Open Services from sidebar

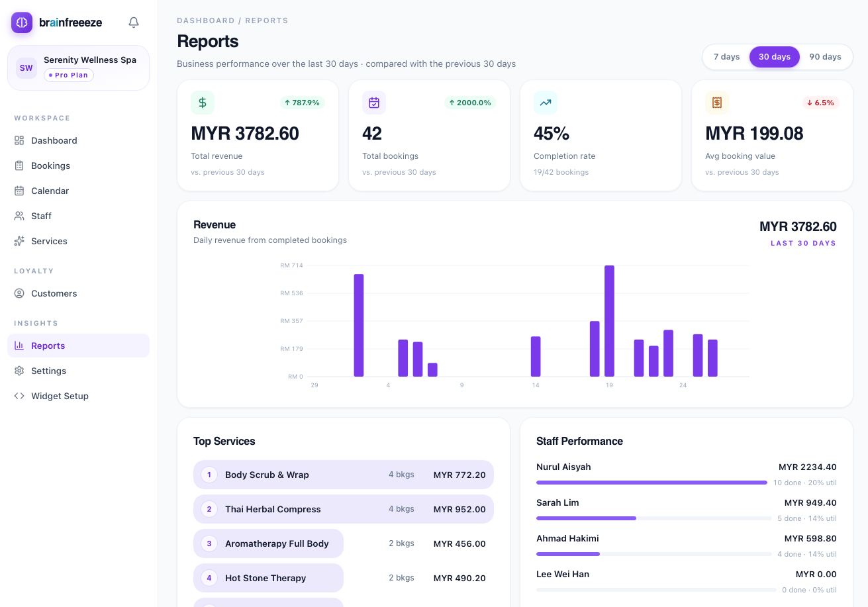(78, 241)
